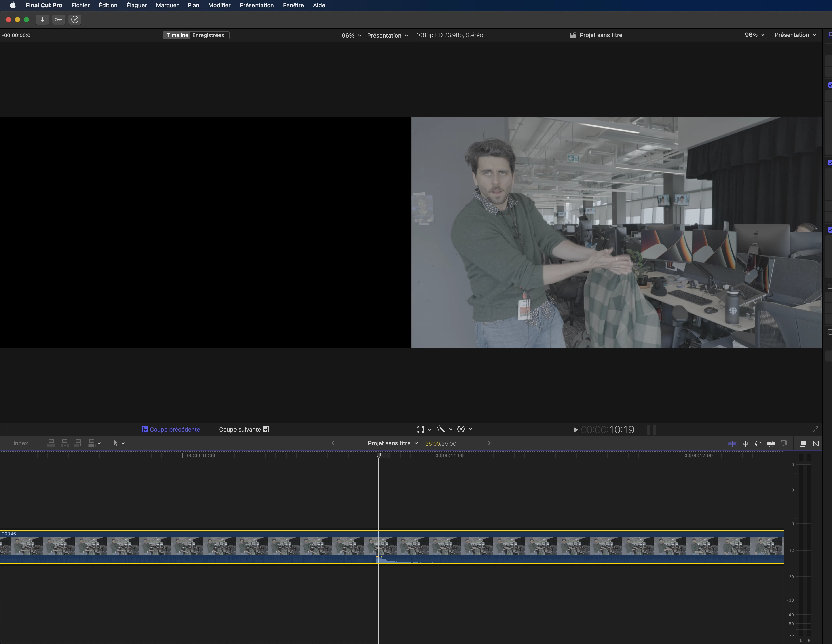Open the clip appearance filmstrip icon
832x644 pixels.
(784, 443)
